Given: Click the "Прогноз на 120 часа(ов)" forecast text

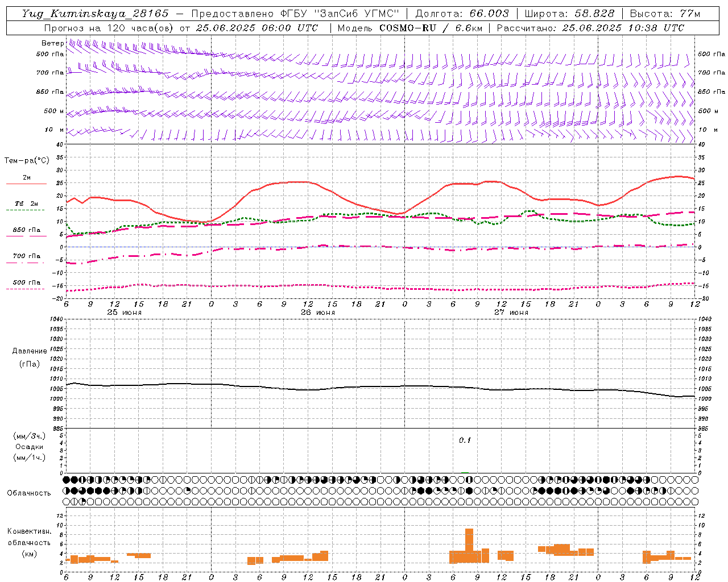Looking at the screenshot, I should (x=109, y=28).
